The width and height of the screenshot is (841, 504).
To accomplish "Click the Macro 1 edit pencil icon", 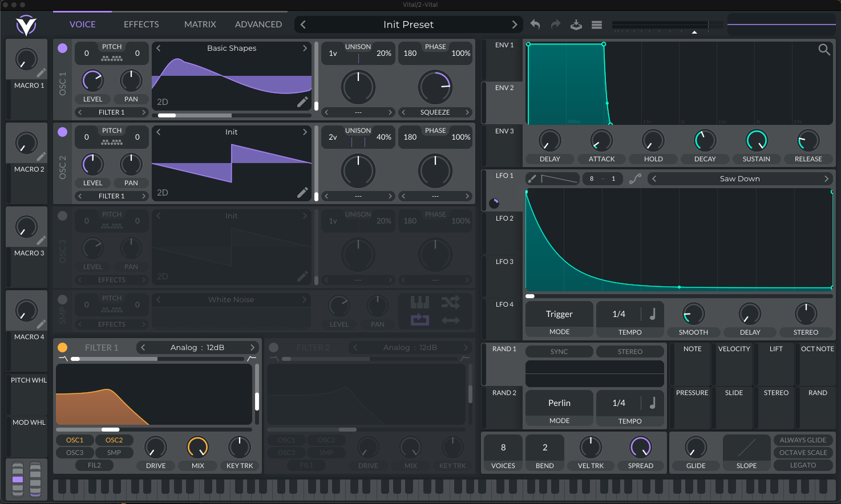I will 41,73.
